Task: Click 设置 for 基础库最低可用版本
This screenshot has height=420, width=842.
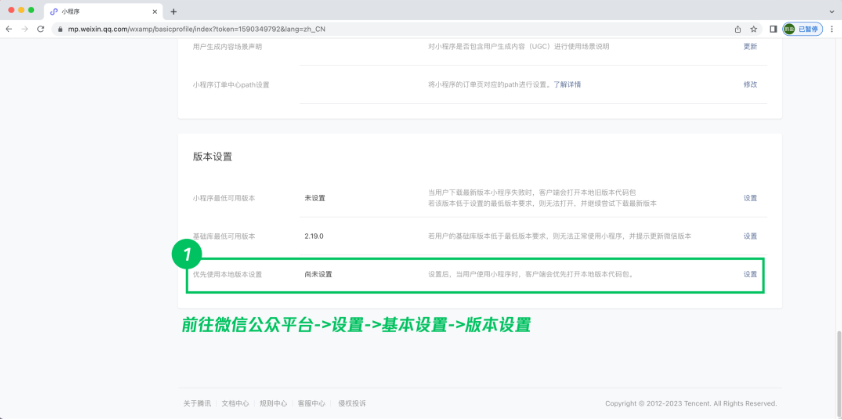Action: point(750,236)
